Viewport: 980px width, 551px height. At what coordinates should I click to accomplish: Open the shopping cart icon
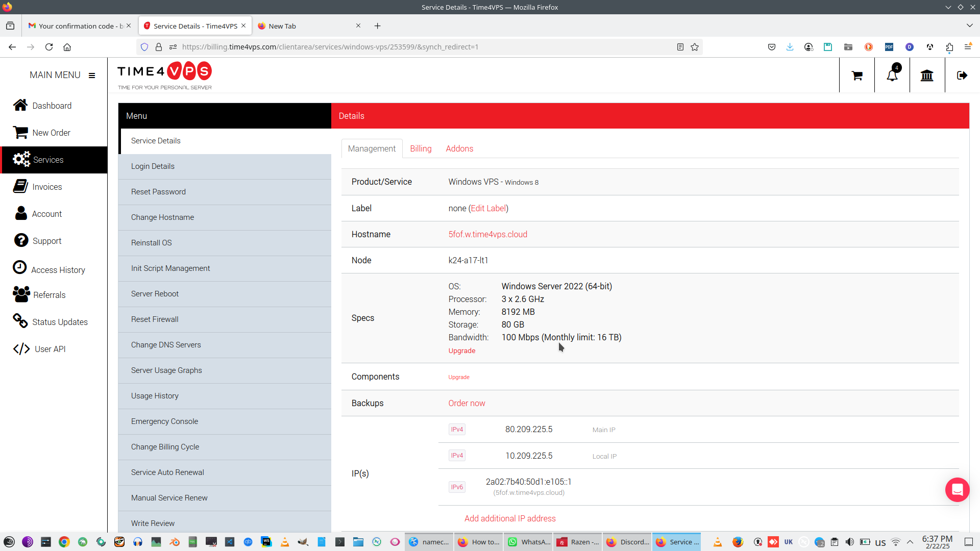(x=857, y=76)
